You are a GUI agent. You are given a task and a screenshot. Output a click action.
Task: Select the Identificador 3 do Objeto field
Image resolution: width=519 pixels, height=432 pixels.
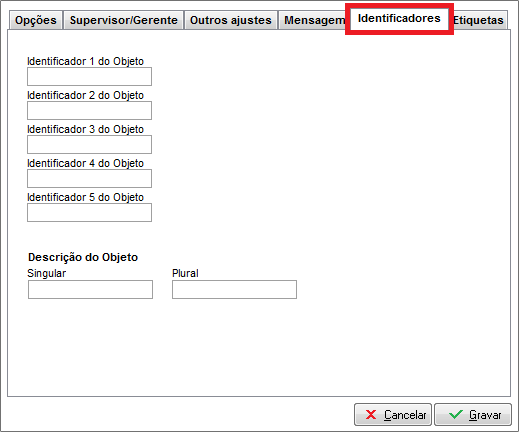(89, 144)
